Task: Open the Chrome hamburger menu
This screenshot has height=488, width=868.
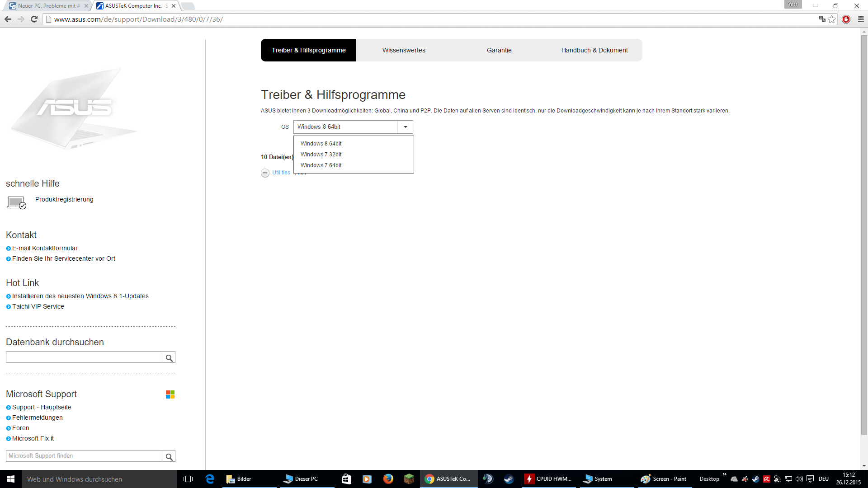Action: pos(861,19)
